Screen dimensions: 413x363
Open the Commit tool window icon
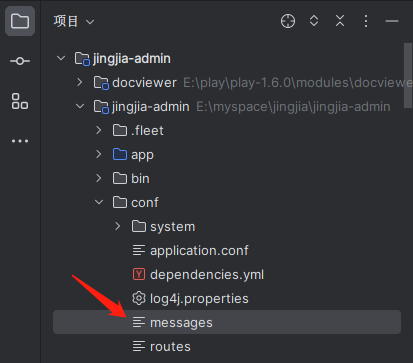point(20,61)
